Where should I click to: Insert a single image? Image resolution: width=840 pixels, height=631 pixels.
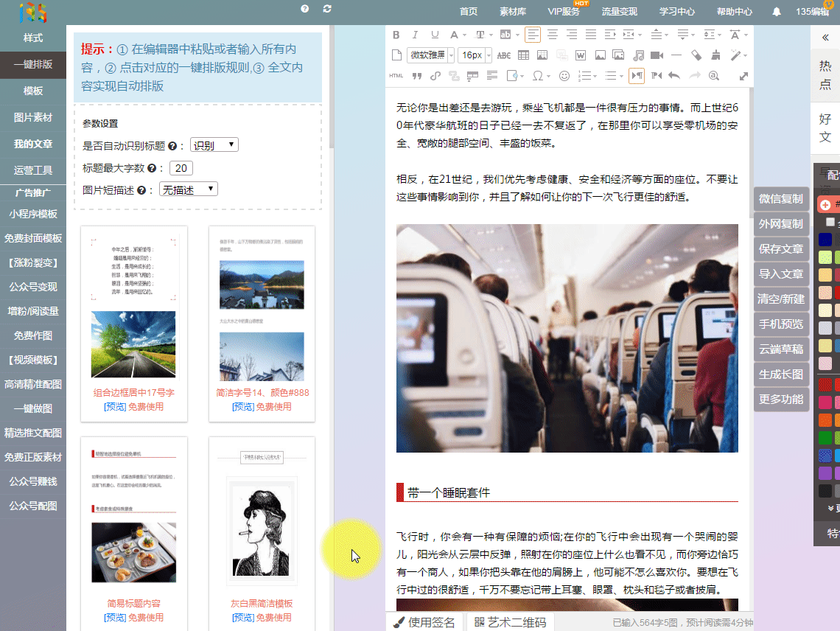pyautogui.click(x=600, y=55)
